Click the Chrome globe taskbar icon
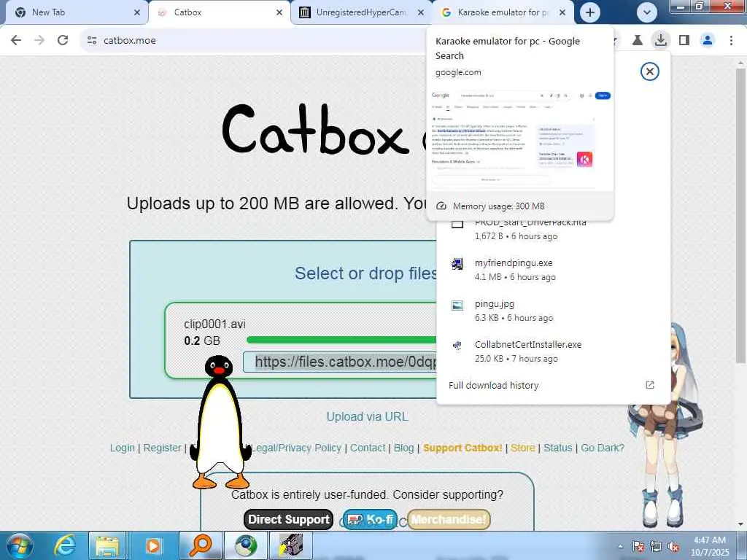Screen dimensions: 747x560 coord(246,545)
